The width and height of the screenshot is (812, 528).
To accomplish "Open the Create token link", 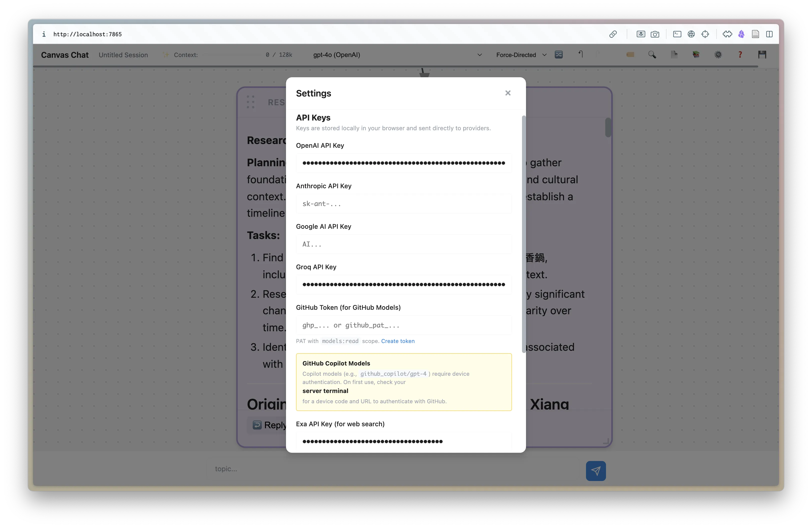I will pyautogui.click(x=398, y=341).
